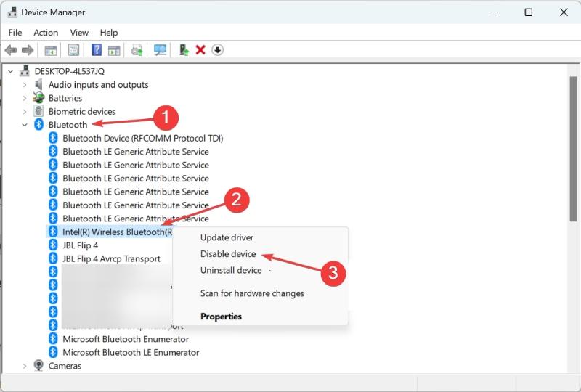The image size is (581, 392).
Task: Click the vertical scrollbar of the device list
Action: [573, 219]
